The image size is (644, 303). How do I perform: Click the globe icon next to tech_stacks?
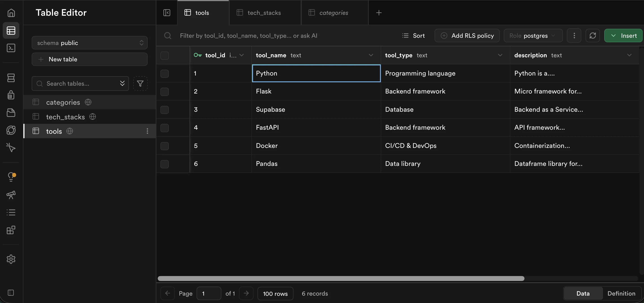click(93, 117)
